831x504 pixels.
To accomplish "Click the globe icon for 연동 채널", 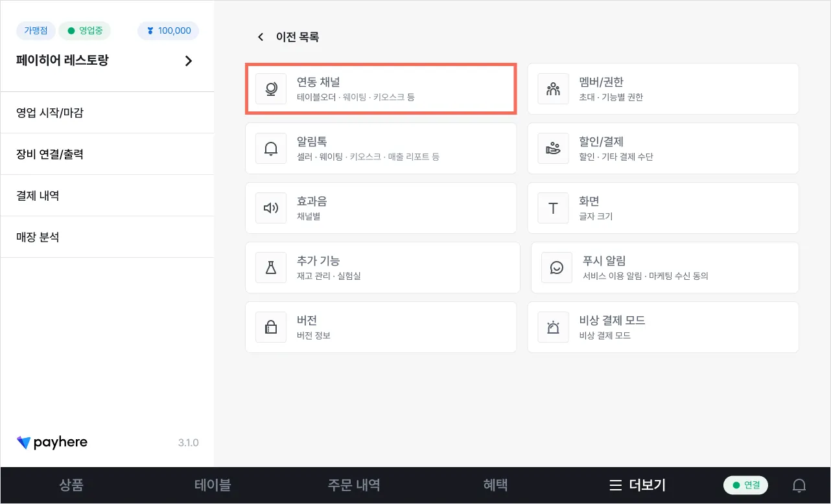I will point(271,89).
